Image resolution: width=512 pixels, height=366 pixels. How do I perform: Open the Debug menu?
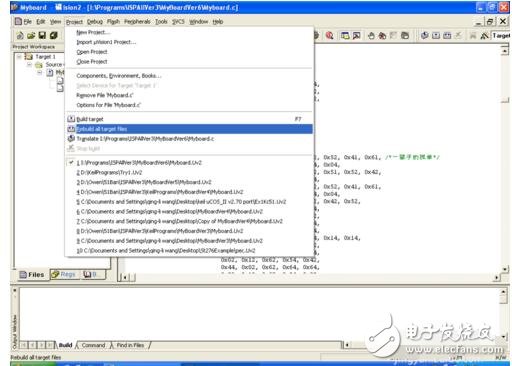95,22
